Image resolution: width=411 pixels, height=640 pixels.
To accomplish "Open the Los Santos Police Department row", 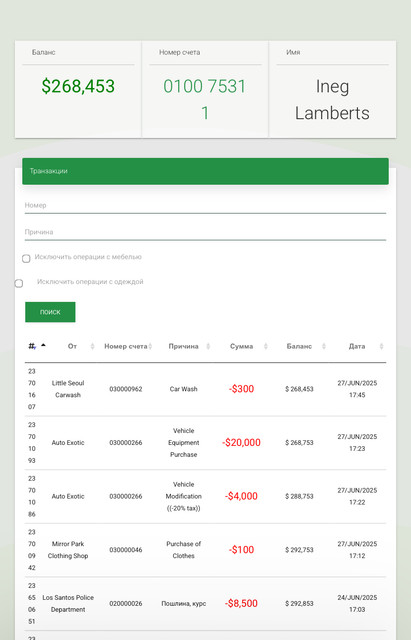I will pyautogui.click(x=205, y=603).
